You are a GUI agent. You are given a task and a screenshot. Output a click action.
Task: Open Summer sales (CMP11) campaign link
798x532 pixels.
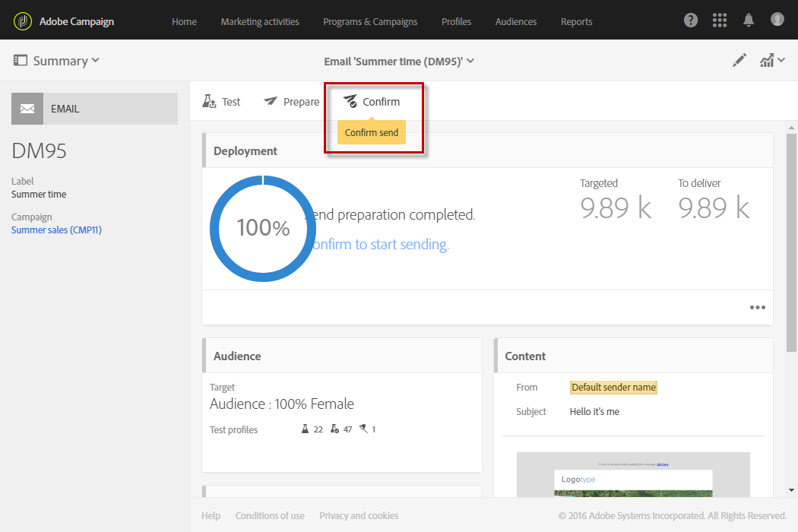pyautogui.click(x=56, y=230)
